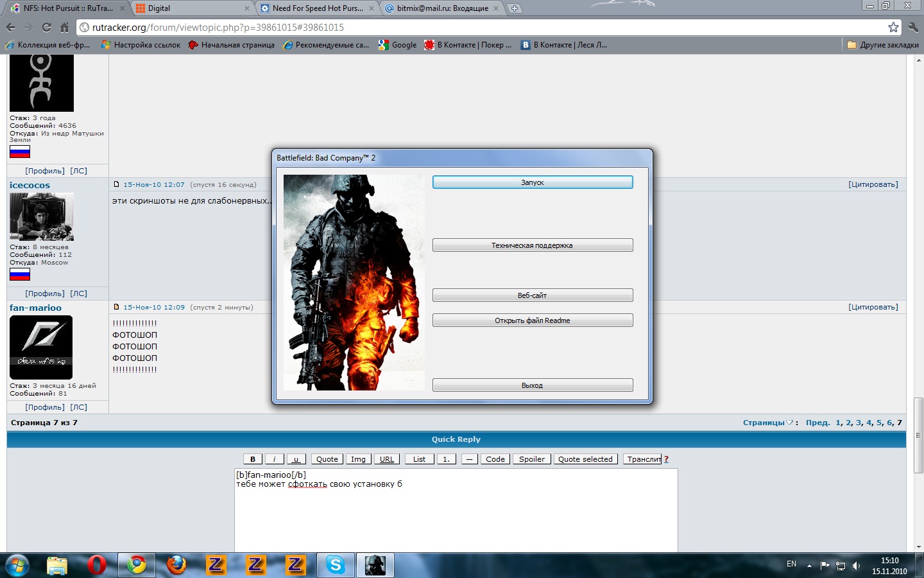The image size is (924, 578).
Task: Click the Транслит button
Action: [644, 459]
